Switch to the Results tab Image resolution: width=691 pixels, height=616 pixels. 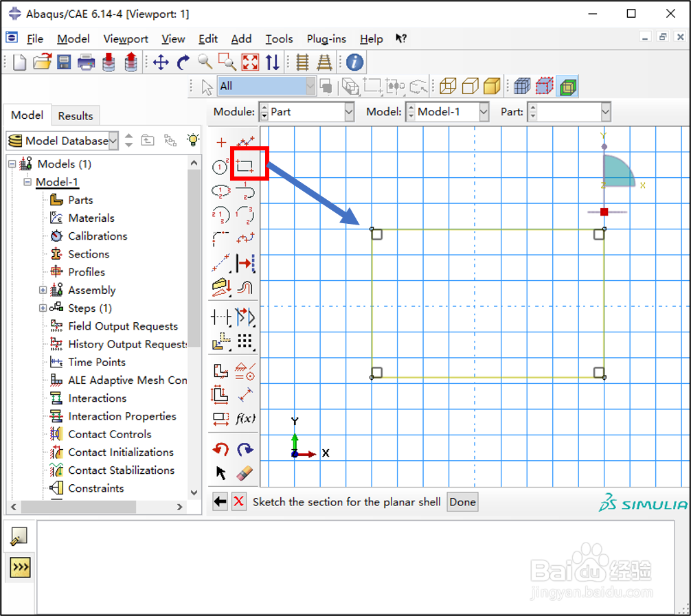tap(76, 116)
